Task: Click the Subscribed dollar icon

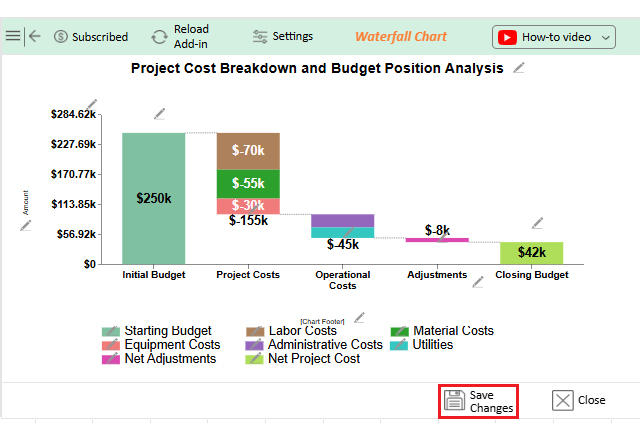Action: click(61, 37)
